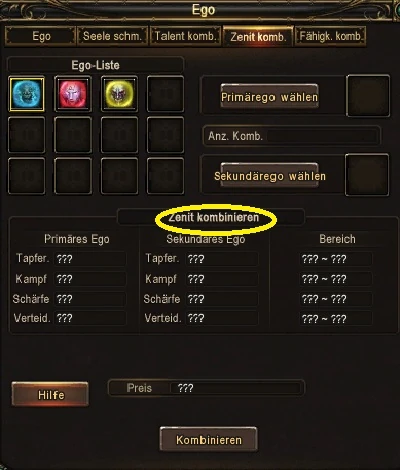Switch to the Ego tab
The height and width of the screenshot is (470, 400).
pyautogui.click(x=41, y=36)
